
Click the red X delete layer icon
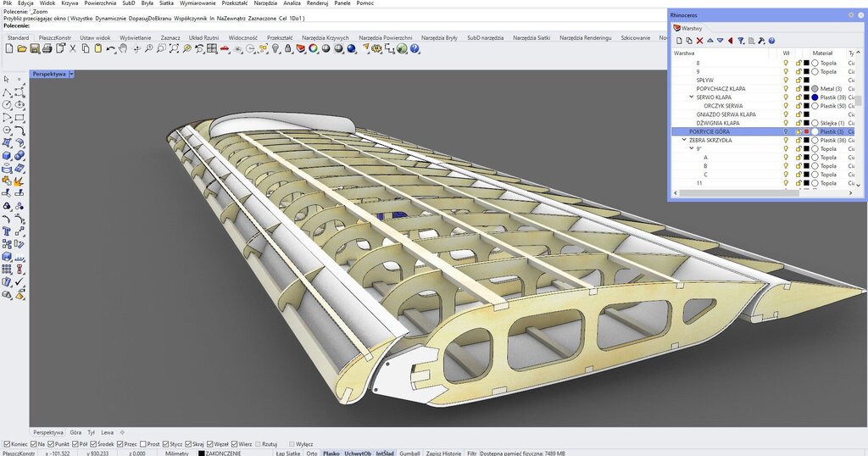699,41
